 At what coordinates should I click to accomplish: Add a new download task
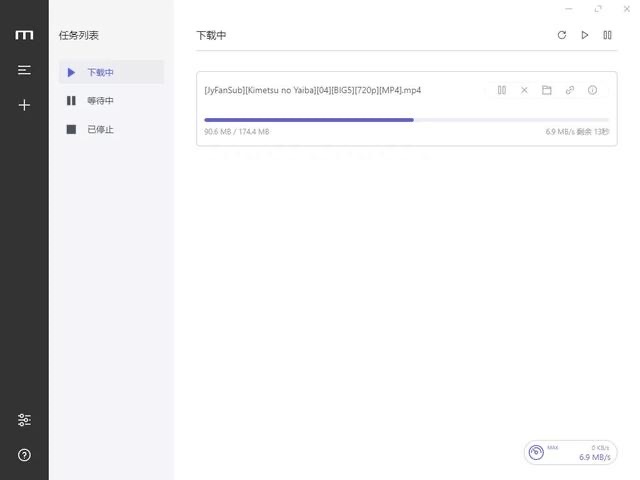24,104
